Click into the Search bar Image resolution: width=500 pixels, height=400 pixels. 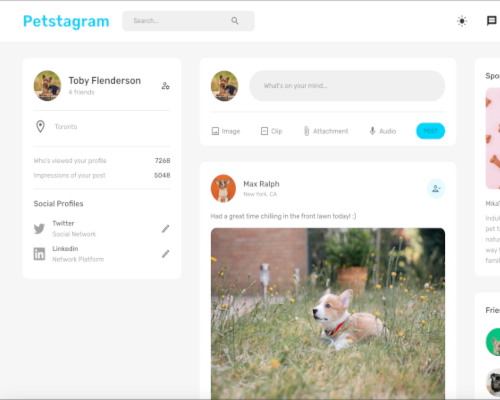(188, 21)
